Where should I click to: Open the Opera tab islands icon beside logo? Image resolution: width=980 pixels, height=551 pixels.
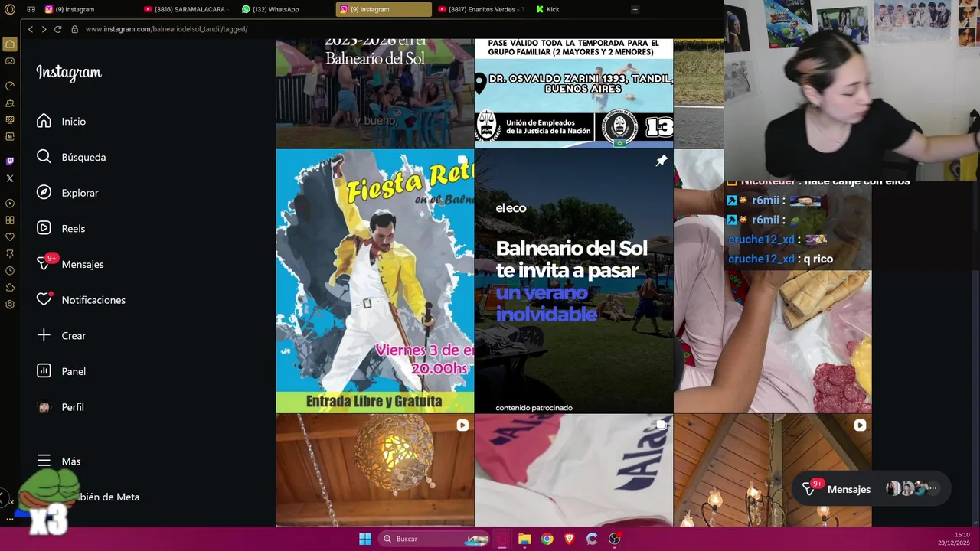click(31, 9)
